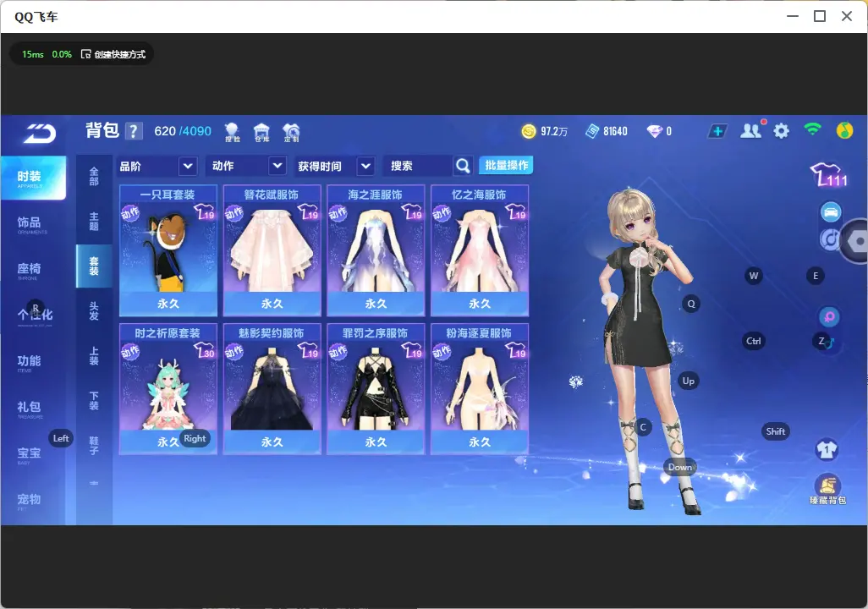Select the 忆之海服饰 outfit card
This screenshot has height=609, width=868.
coord(480,251)
